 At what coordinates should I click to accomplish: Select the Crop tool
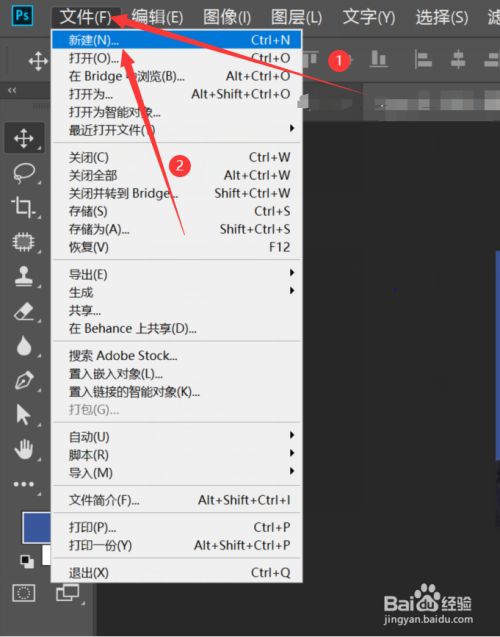pos(23,207)
